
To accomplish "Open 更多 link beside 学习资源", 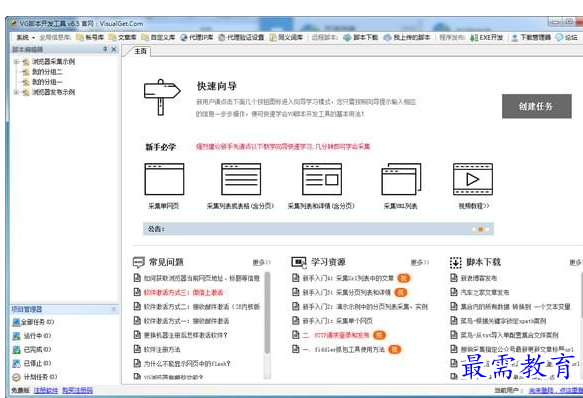I will [420, 263].
